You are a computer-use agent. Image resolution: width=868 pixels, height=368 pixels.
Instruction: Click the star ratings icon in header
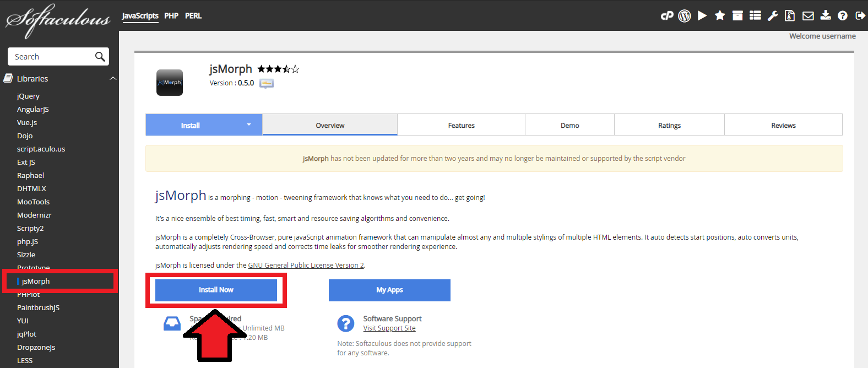(x=720, y=15)
